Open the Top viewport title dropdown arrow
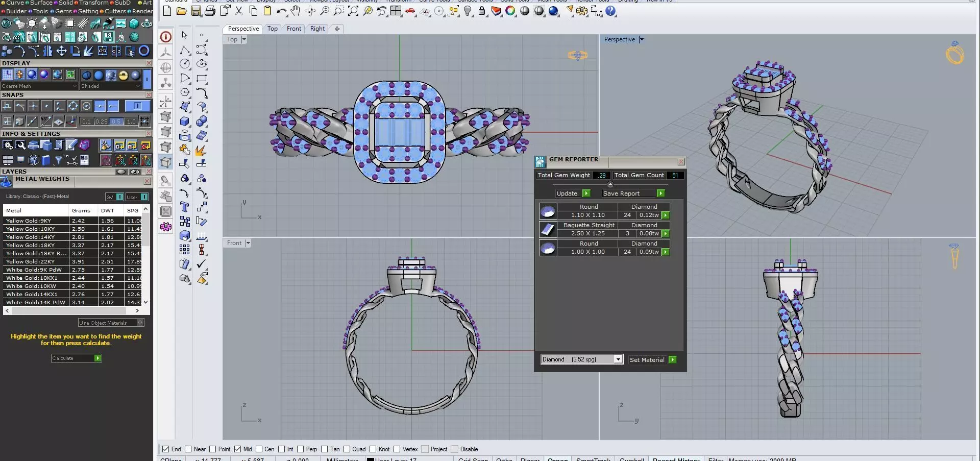Viewport: 980px width, 461px height. [244, 39]
